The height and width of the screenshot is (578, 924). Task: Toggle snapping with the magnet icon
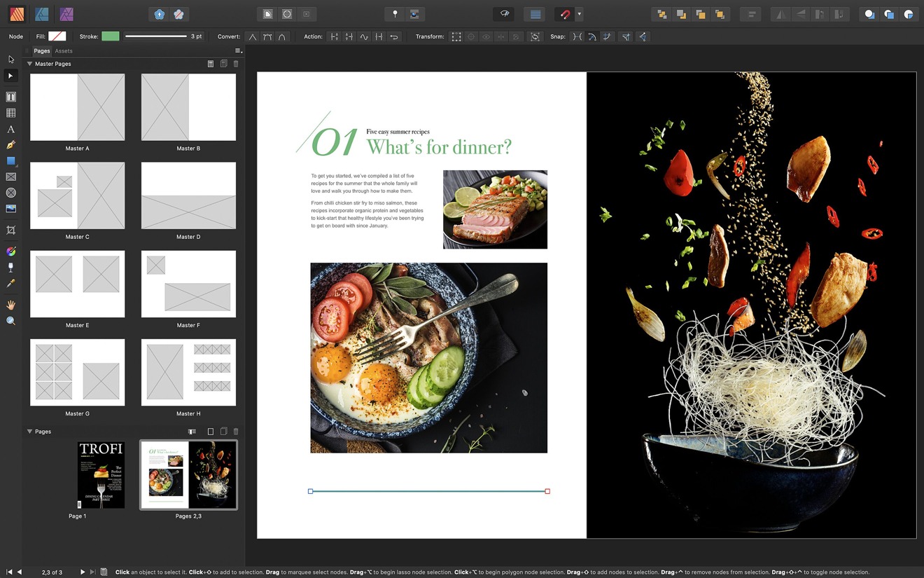(565, 13)
